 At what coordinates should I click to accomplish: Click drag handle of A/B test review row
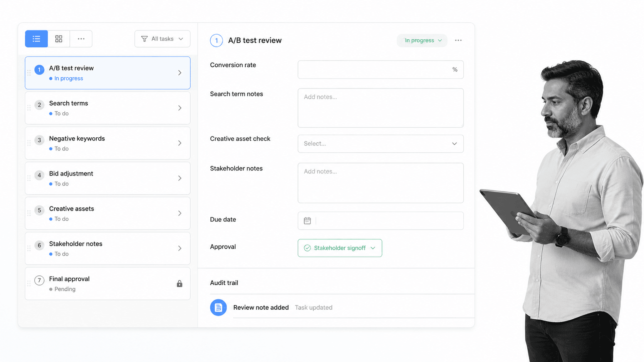[29, 73]
